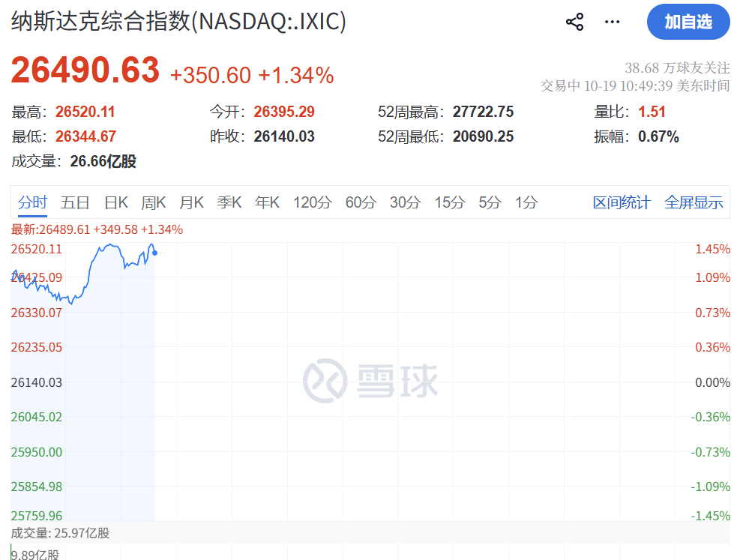The width and height of the screenshot is (749, 560).
Task: Click the 26045.02 price axis label
Action: 37,417
